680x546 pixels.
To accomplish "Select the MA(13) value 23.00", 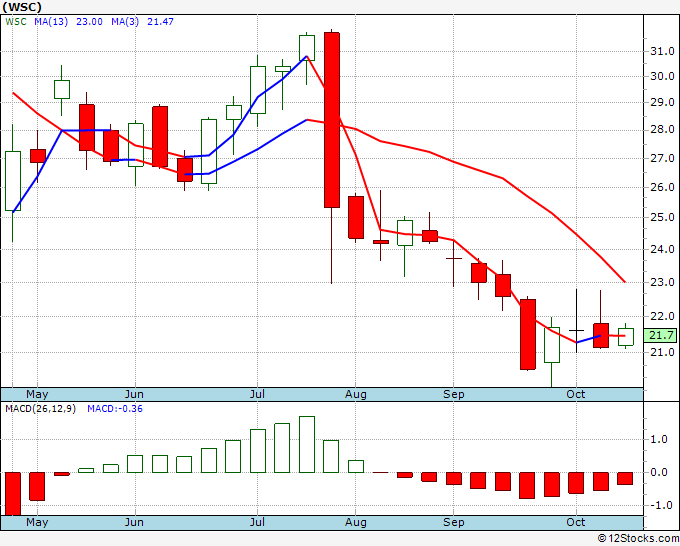I will [89, 22].
